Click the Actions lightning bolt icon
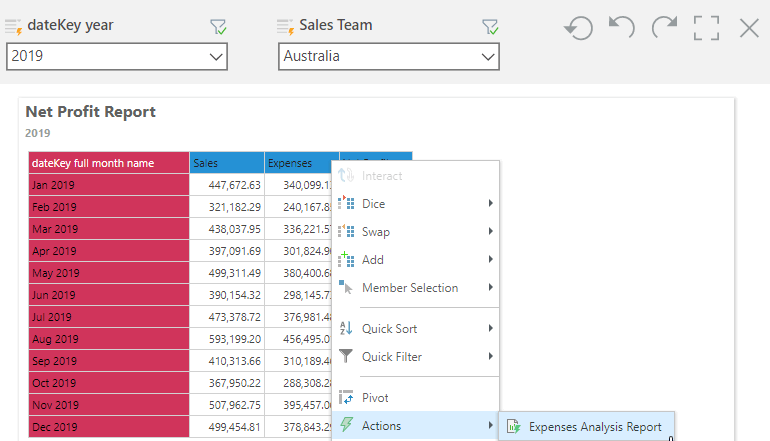Image resolution: width=770 pixels, height=441 pixels. tap(346, 425)
